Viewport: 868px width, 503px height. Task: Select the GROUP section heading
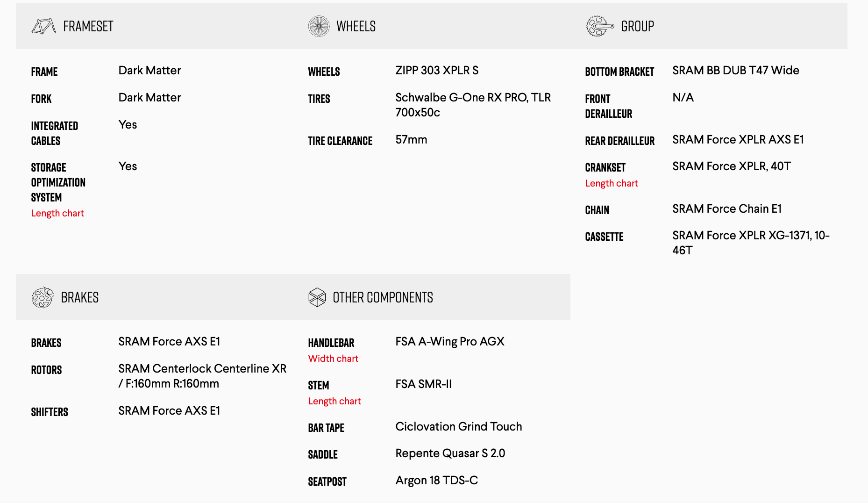(x=637, y=27)
